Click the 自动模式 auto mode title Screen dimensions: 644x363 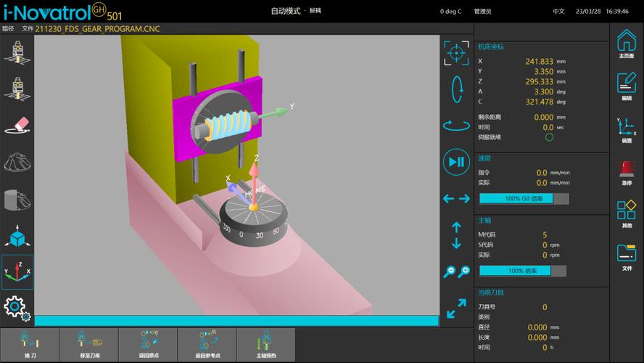click(286, 11)
